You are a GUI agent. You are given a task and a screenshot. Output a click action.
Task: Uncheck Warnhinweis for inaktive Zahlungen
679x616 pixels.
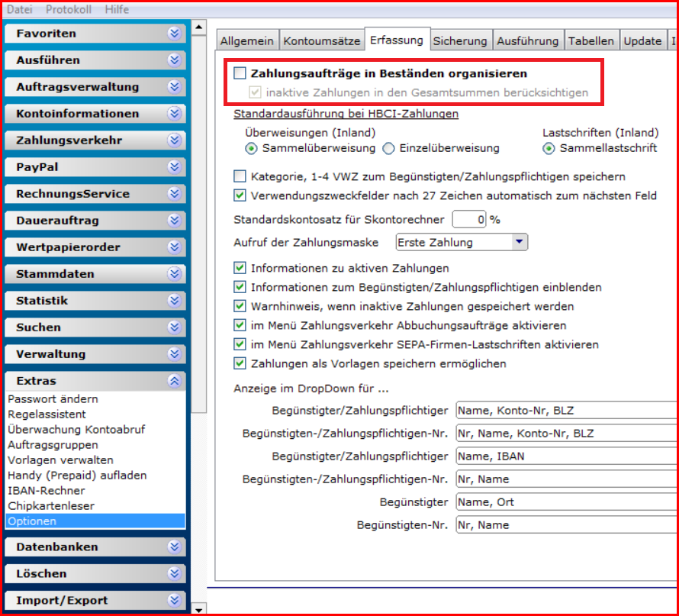pos(240,306)
